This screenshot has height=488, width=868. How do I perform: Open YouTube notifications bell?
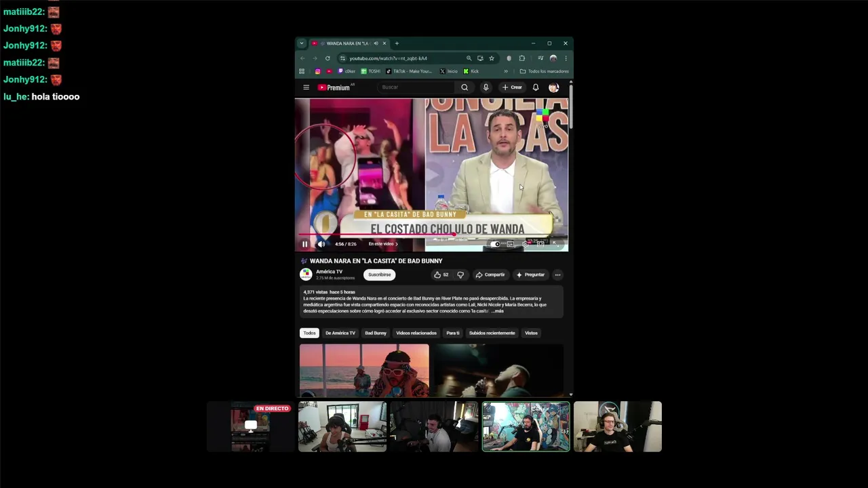point(536,87)
